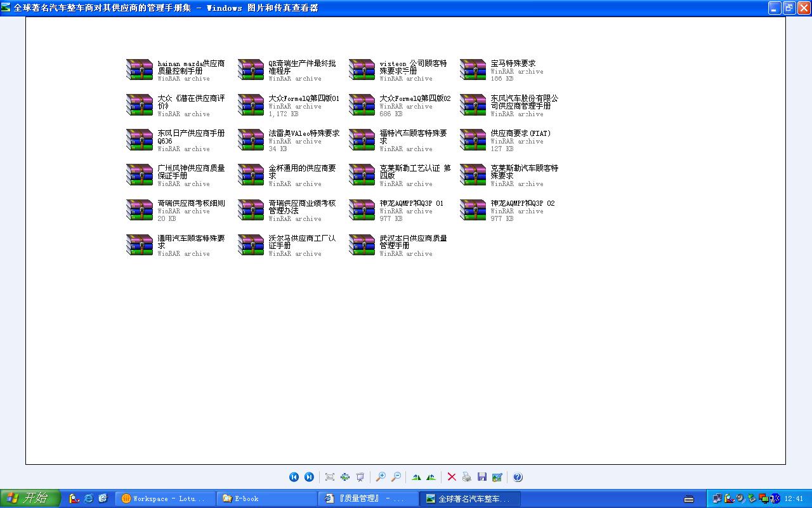Click the archive icon beside 奇瑞供应商考核细则
812x508 pixels.
point(140,210)
